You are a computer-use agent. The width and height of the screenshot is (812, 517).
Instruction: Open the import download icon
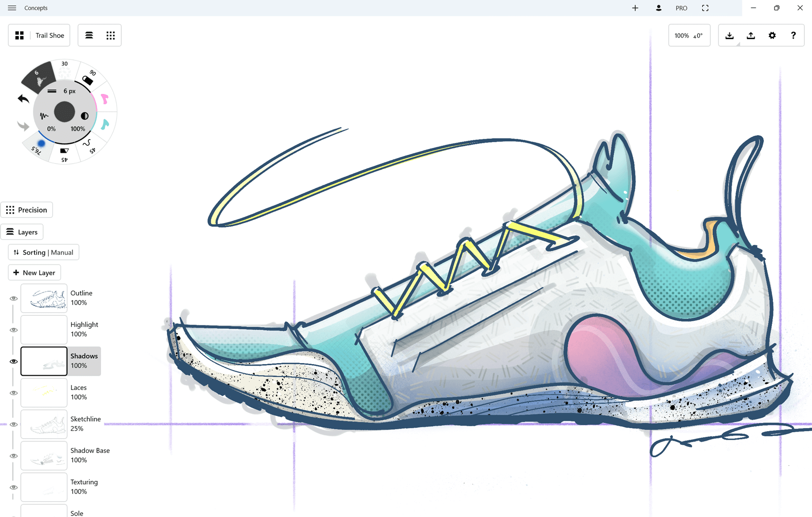(x=729, y=36)
